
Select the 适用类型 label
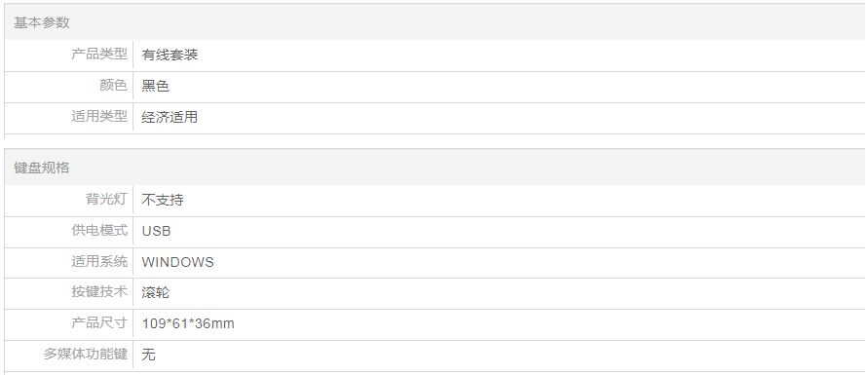pos(99,117)
